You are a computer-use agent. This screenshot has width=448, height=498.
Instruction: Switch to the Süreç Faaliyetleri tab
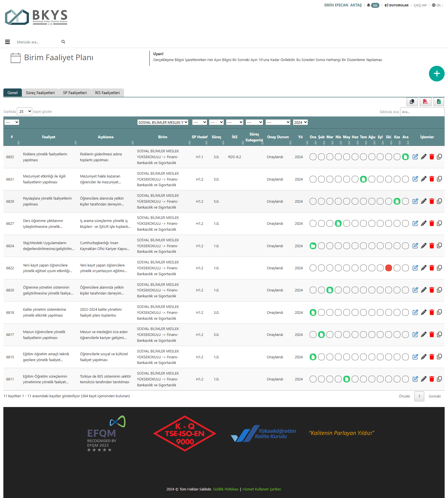(40, 93)
